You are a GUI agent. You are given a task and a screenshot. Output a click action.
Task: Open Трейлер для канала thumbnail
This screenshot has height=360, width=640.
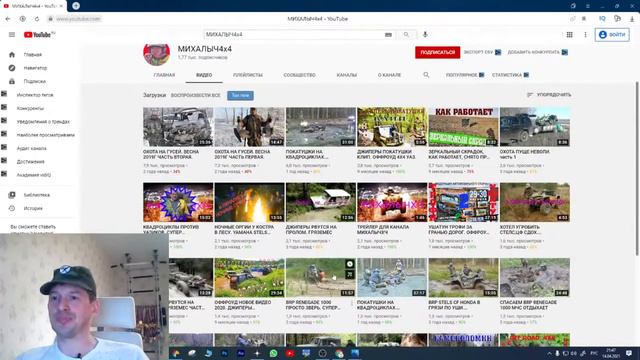(392, 202)
